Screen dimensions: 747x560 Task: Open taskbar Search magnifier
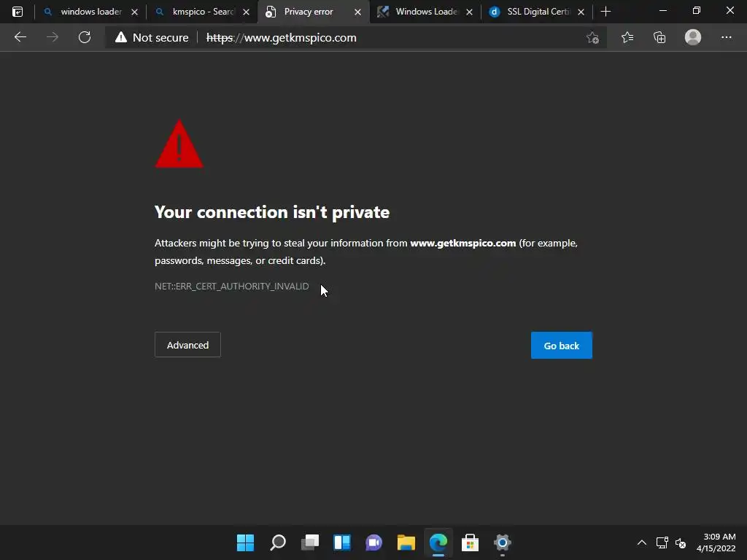278,542
